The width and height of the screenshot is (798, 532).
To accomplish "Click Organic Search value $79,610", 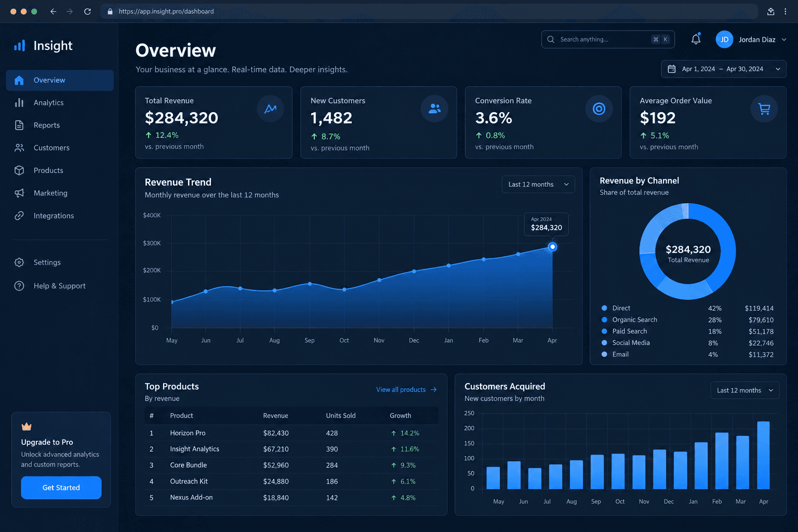I will pos(761,320).
